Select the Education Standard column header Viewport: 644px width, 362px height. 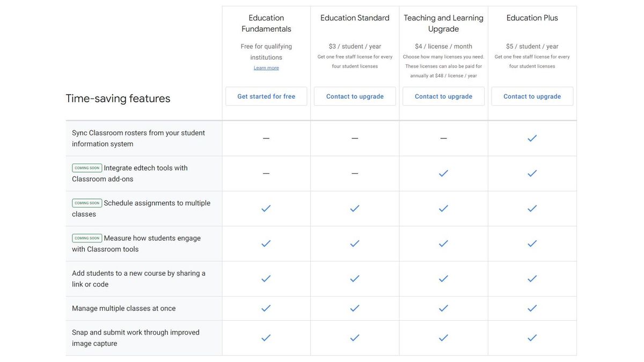tap(355, 17)
